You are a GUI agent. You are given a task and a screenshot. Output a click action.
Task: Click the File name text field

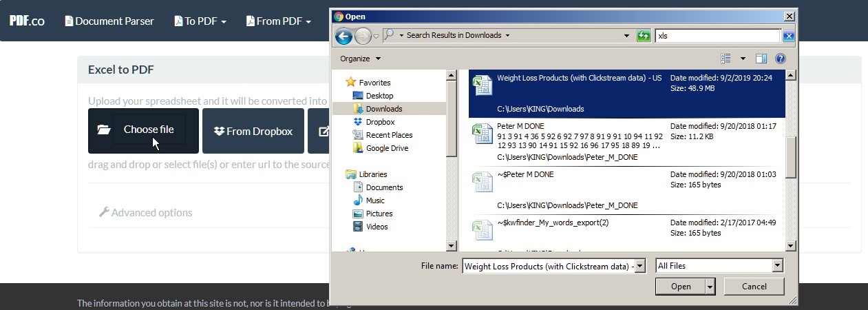548,266
